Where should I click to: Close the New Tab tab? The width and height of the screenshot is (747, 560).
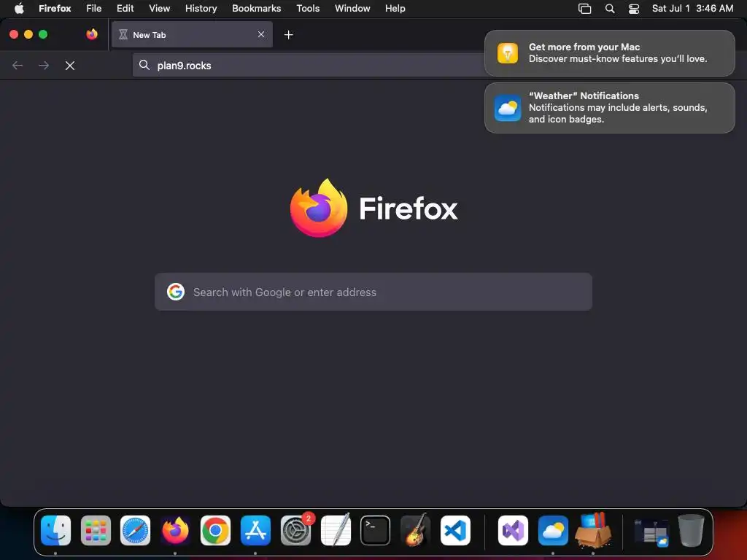click(x=261, y=34)
